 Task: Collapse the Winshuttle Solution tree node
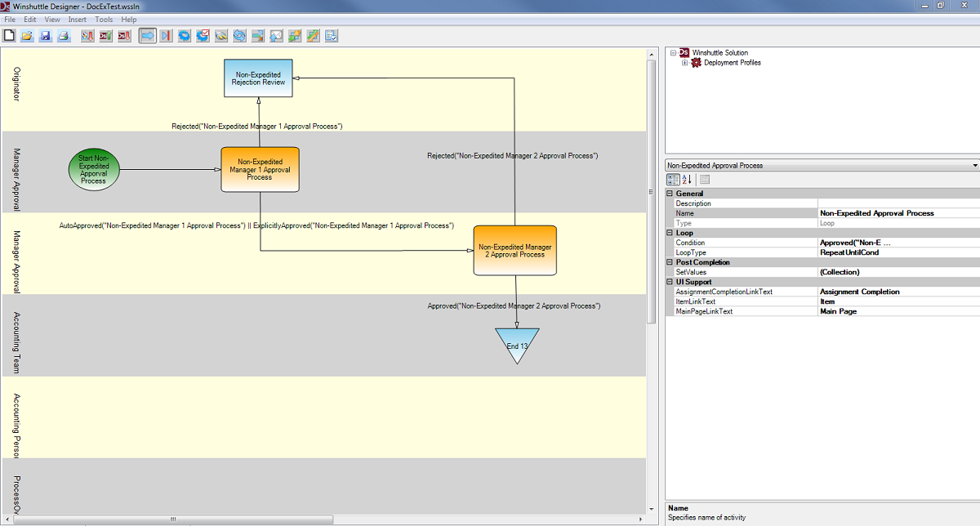(673, 52)
